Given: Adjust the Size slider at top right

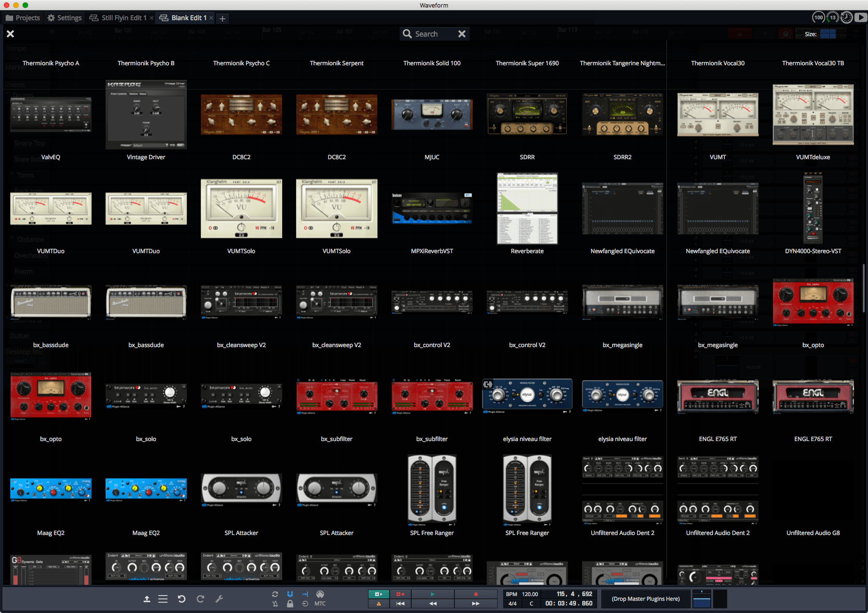Looking at the screenshot, I should tap(829, 34).
